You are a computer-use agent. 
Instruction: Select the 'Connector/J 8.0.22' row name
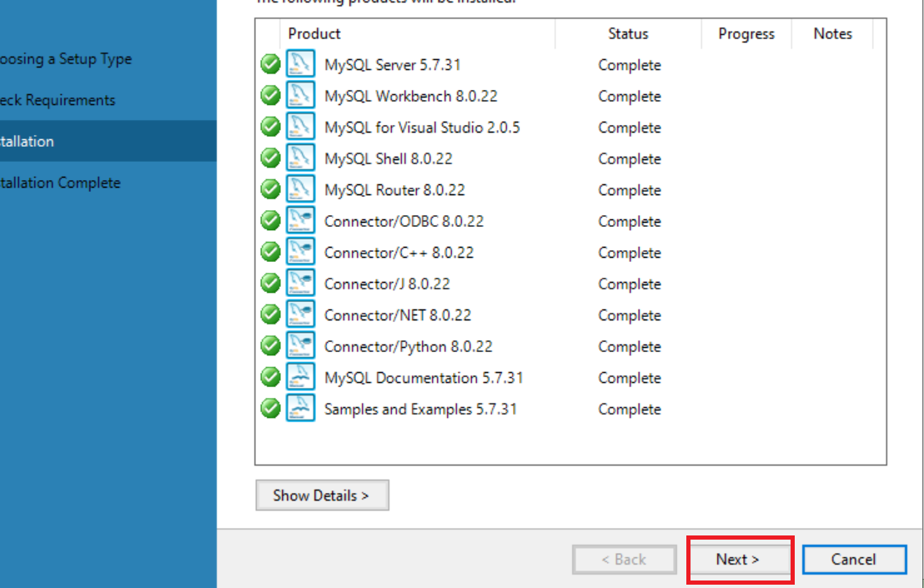pyautogui.click(x=387, y=284)
